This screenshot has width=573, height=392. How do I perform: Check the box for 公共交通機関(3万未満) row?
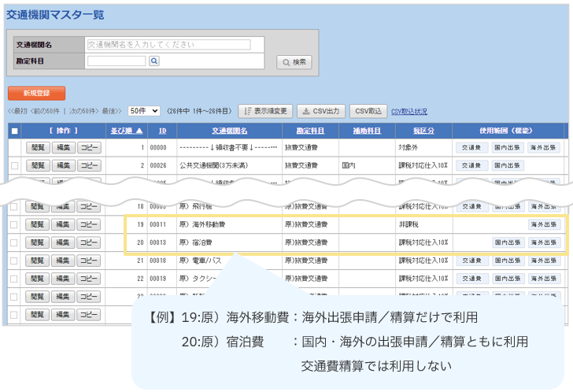click(14, 165)
